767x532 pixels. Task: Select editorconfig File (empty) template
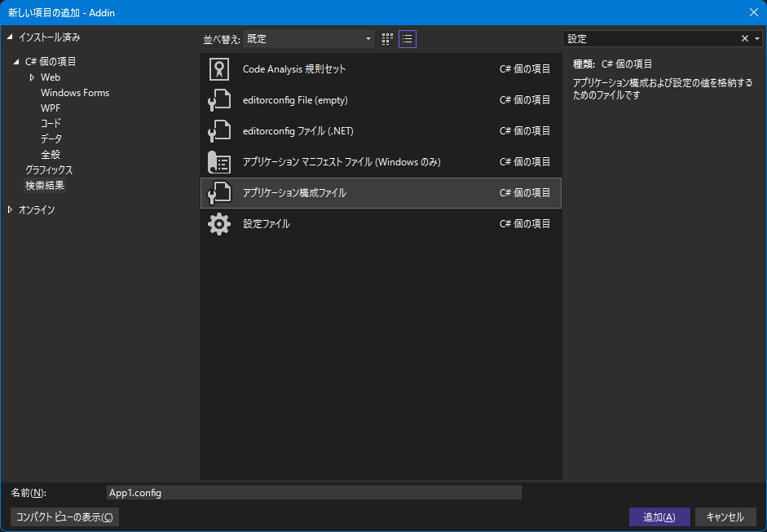click(x=381, y=100)
